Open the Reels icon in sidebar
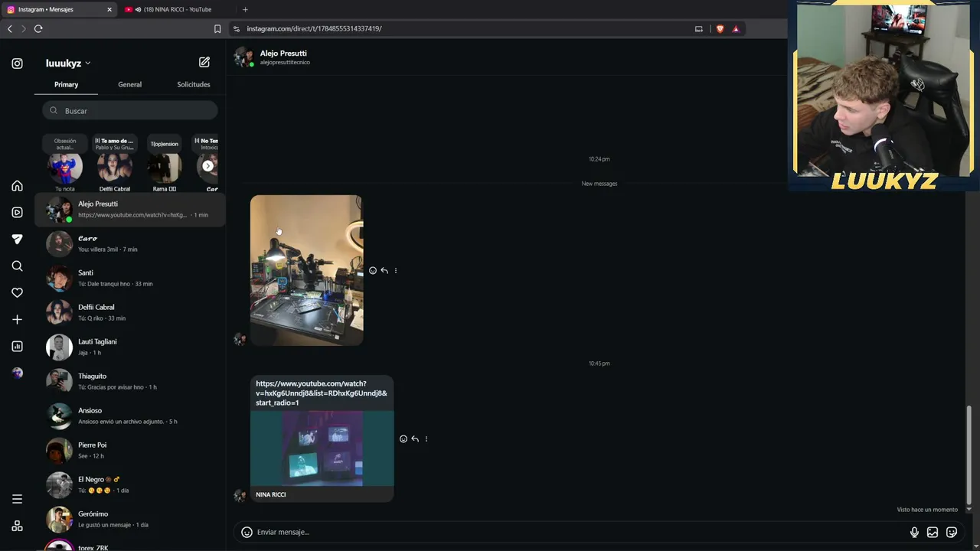 click(x=17, y=213)
